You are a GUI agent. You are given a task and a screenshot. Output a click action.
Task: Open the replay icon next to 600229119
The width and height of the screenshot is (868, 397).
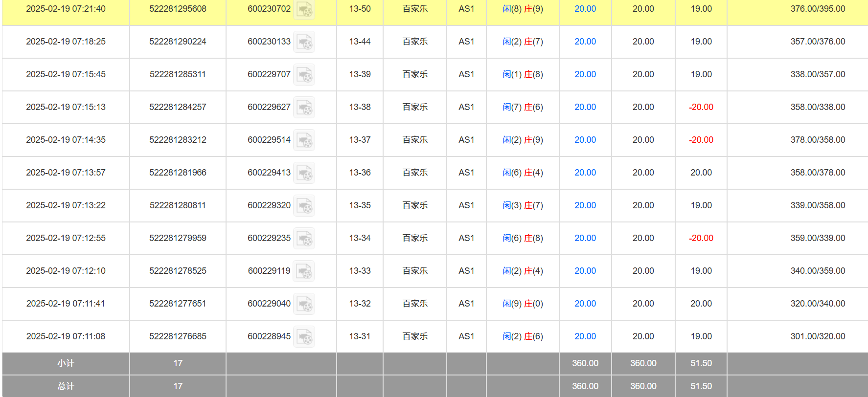(x=303, y=271)
